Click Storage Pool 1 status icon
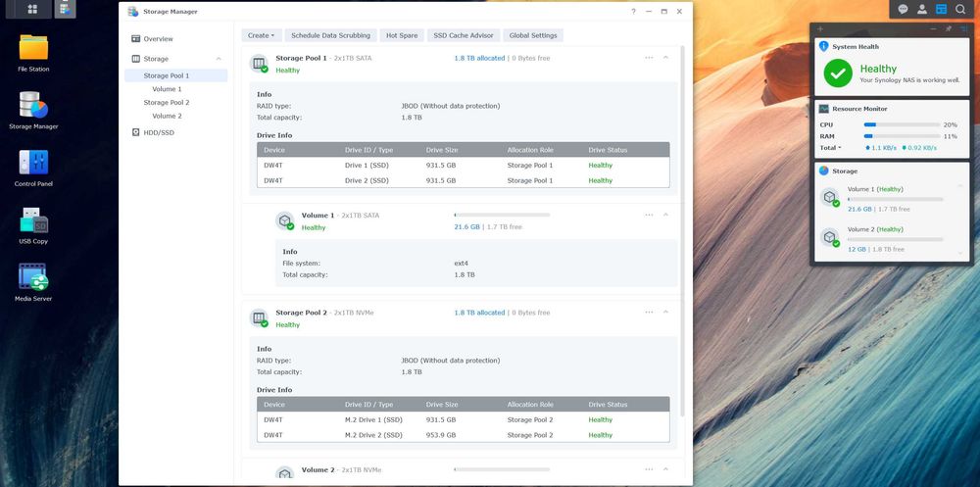Viewport: 980px width, 487px height. coord(259,63)
